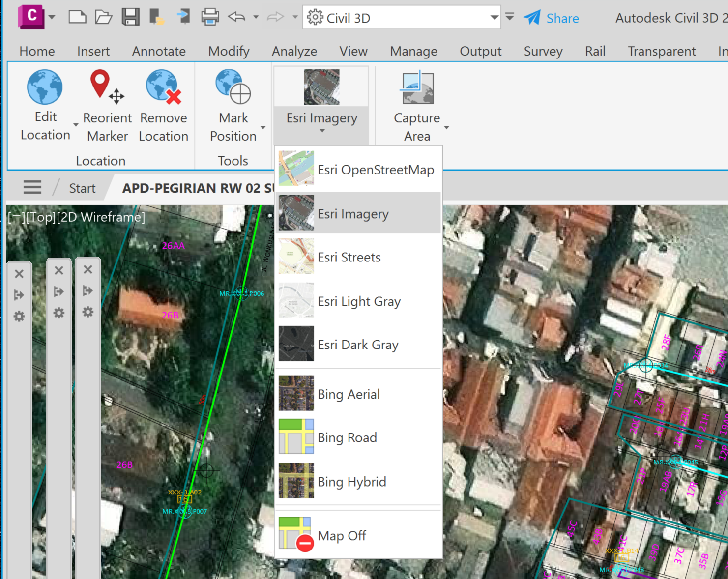Click the Mark Position icon
The image size is (728, 579).
coord(233,87)
